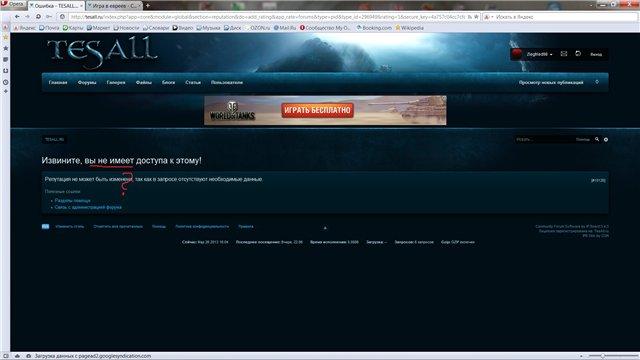Open the Opera sidebar chat/notes panel icon
640x360 pixels.
tap(5, 60)
